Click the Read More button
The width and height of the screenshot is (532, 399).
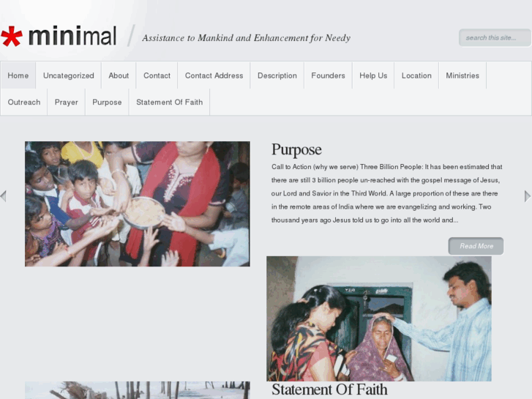click(x=476, y=246)
